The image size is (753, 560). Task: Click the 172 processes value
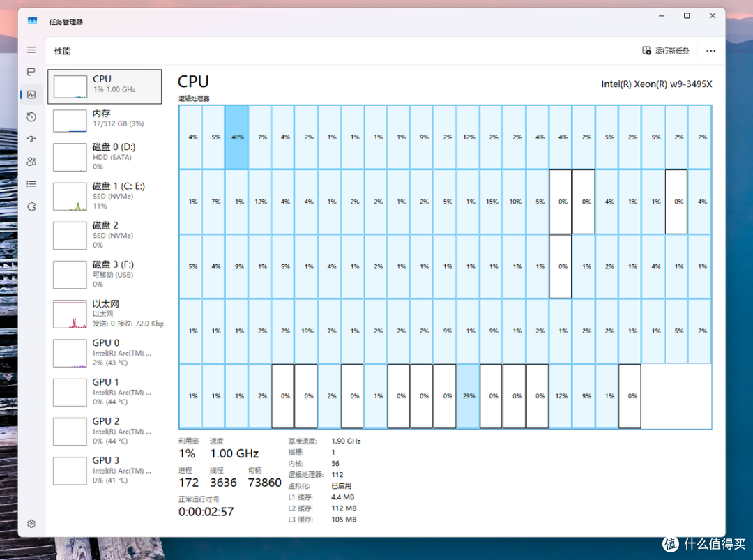point(188,483)
